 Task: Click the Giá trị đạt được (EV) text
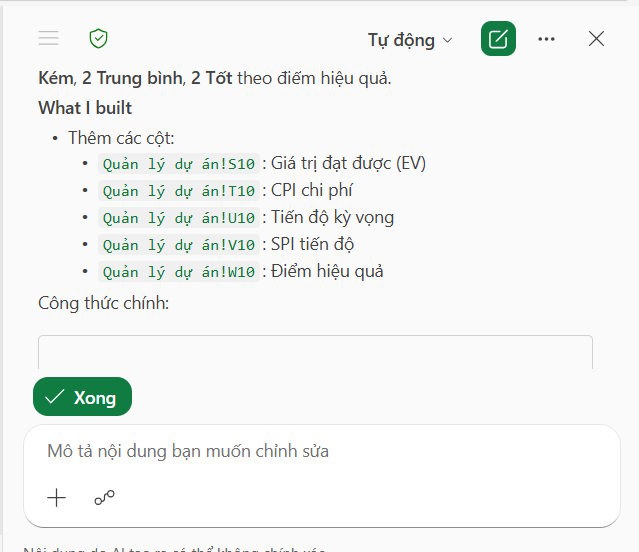coord(348,163)
